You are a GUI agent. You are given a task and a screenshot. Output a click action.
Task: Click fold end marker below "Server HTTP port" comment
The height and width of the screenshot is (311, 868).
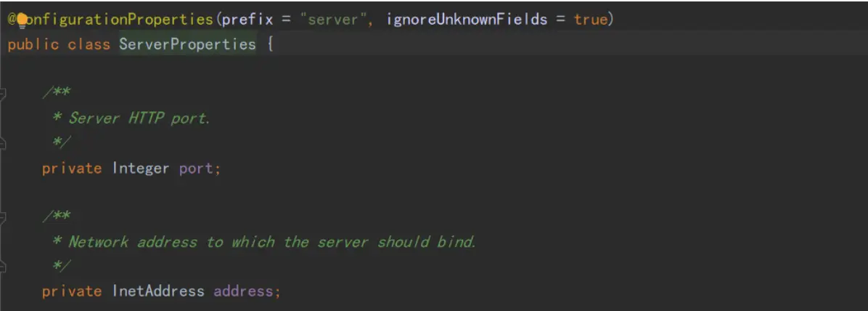coord(2,144)
